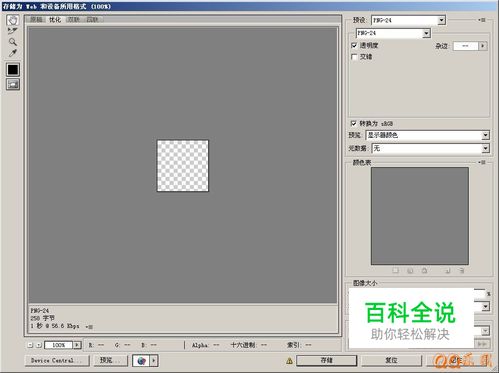Image resolution: width=499 pixels, height=373 pixels.
Task: Open the 元数据 metadata dropdown
Action: [x=430, y=148]
